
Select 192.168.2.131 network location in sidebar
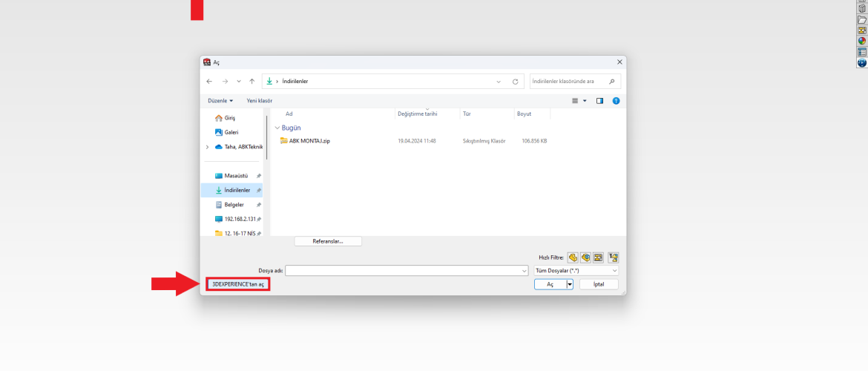pyautogui.click(x=236, y=219)
